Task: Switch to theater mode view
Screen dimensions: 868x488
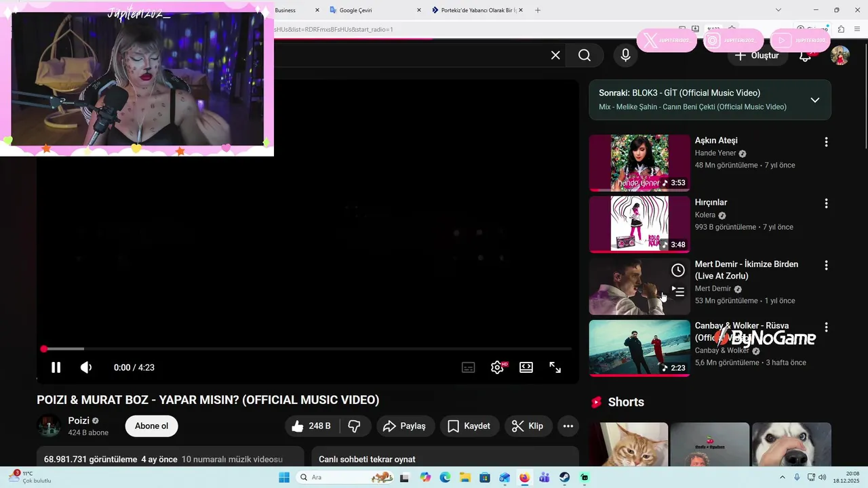Action: tap(526, 367)
